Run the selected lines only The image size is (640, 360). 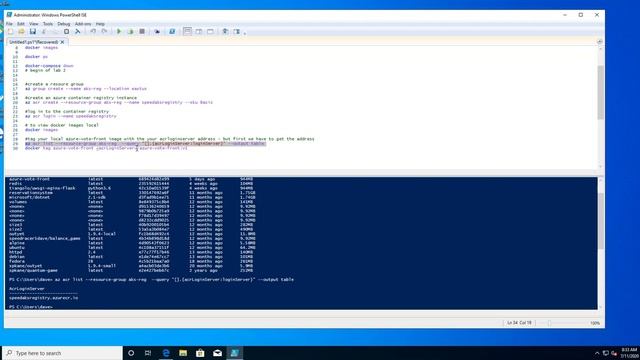(131, 31)
